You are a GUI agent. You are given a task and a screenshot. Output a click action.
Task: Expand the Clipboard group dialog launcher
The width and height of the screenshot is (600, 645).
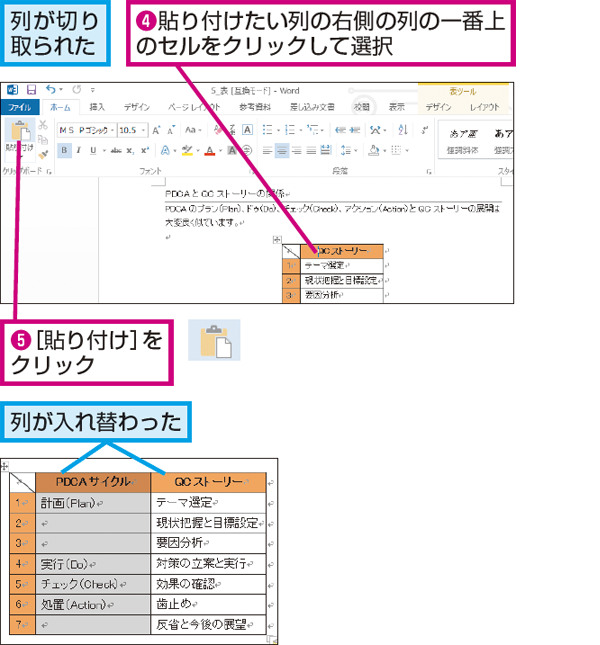pos(49,172)
